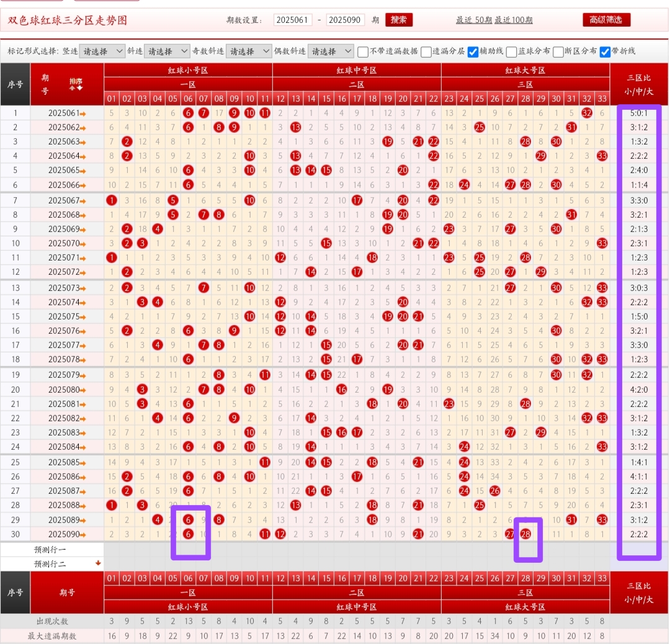
Task: Open 高级筛选 advanced filter
Action: point(606,20)
